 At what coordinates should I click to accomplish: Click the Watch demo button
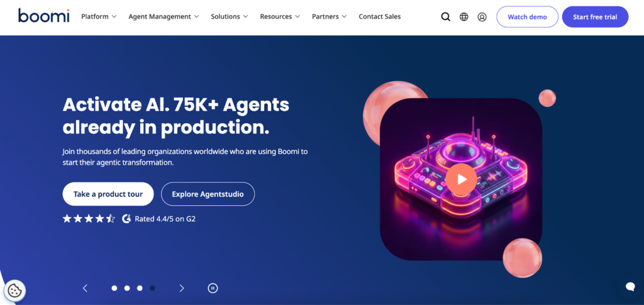[x=528, y=17]
